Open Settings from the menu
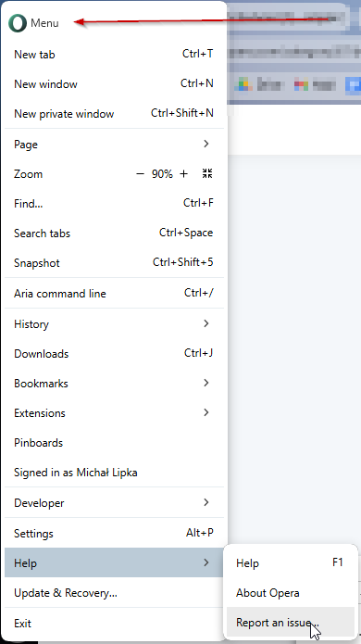 tap(115, 533)
